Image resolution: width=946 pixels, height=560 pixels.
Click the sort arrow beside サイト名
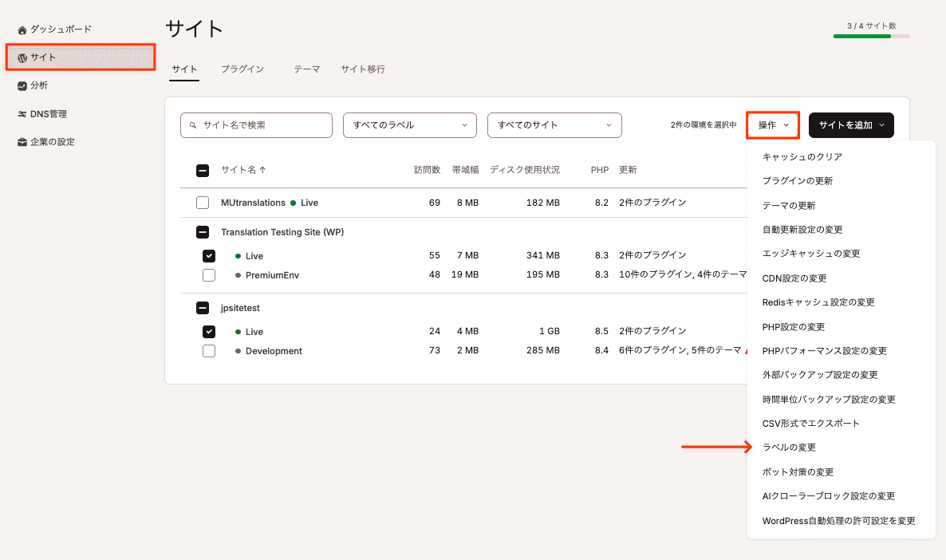tap(262, 170)
